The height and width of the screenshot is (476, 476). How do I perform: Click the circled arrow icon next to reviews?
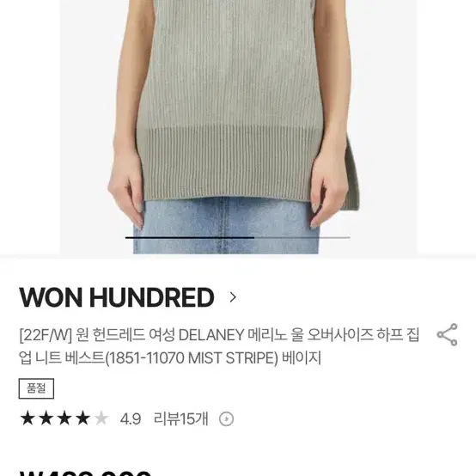(x=226, y=419)
